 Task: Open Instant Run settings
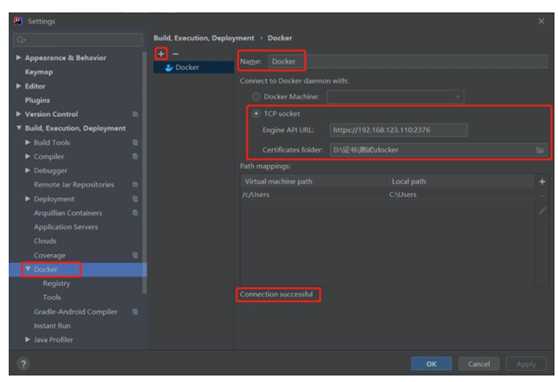pyautogui.click(x=52, y=325)
